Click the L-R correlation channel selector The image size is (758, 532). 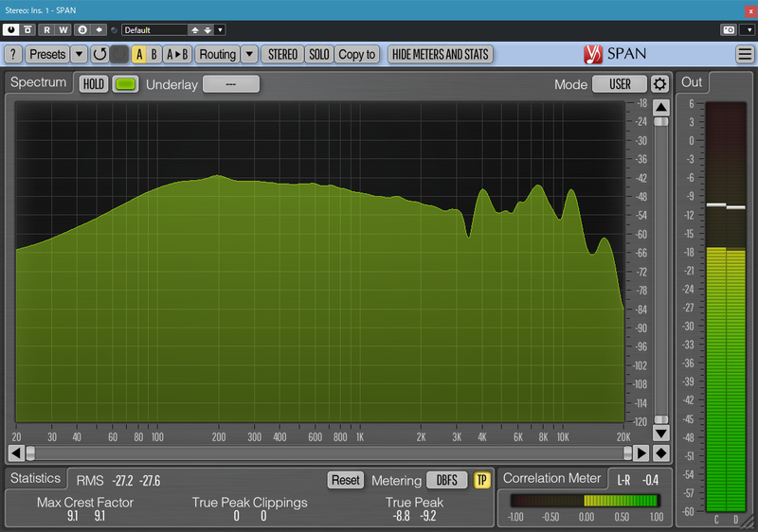pyautogui.click(x=623, y=480)
